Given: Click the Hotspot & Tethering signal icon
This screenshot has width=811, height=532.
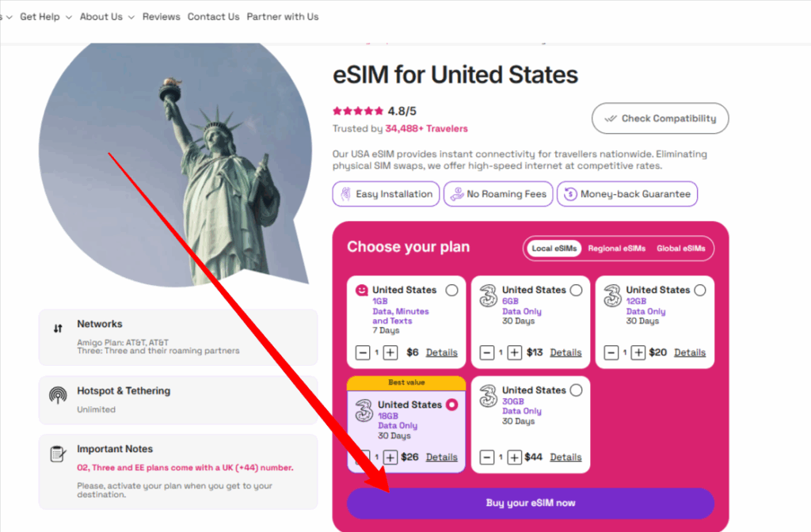Looking at the screenshot, I should [x=58, y=395].
